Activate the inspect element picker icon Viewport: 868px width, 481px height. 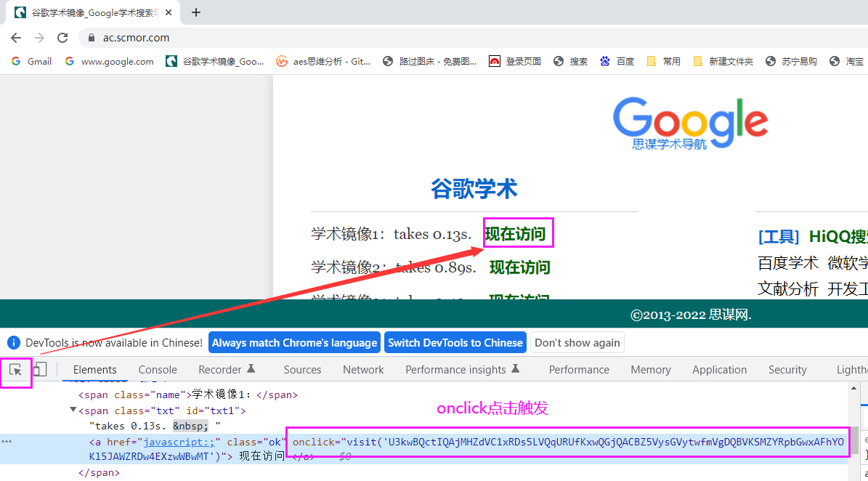pyautogui.click(x=15, y=370)
